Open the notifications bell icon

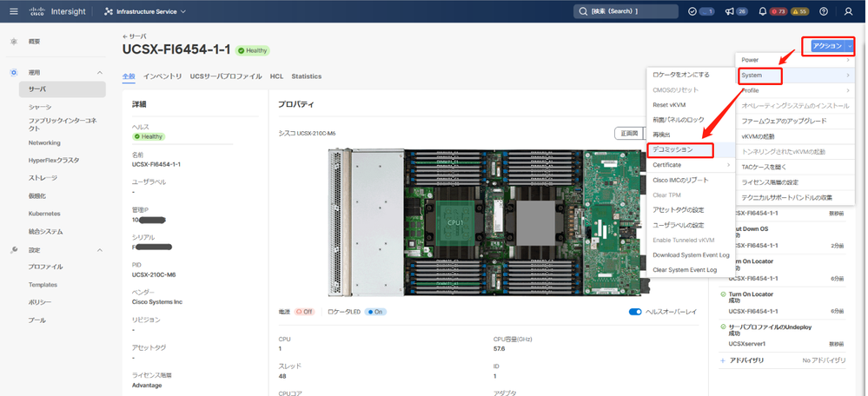(763, 11)
